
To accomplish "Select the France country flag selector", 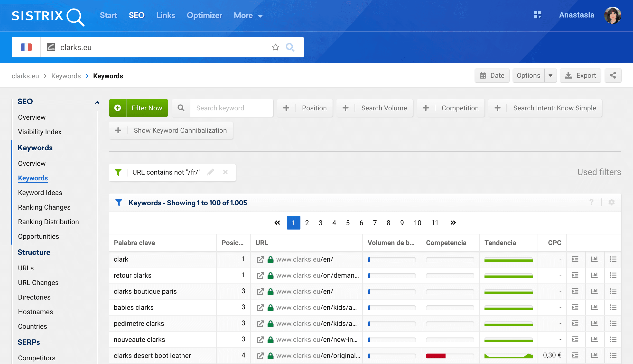I will 26,47.
